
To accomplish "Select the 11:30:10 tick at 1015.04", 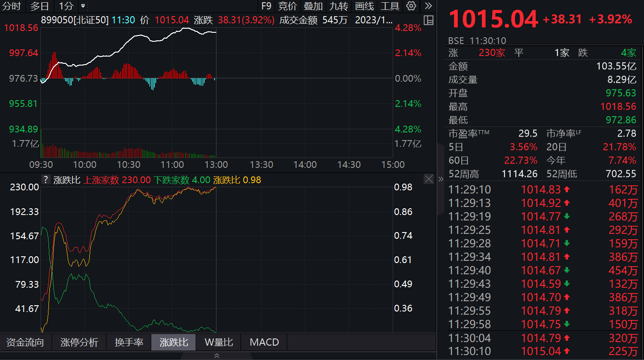I will tap(543, 351).
